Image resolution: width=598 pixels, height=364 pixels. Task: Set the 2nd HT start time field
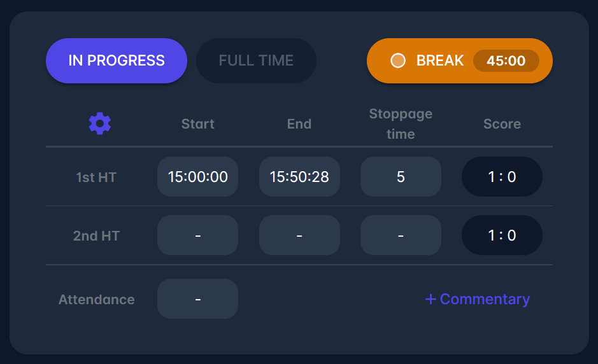coord(197,235)
